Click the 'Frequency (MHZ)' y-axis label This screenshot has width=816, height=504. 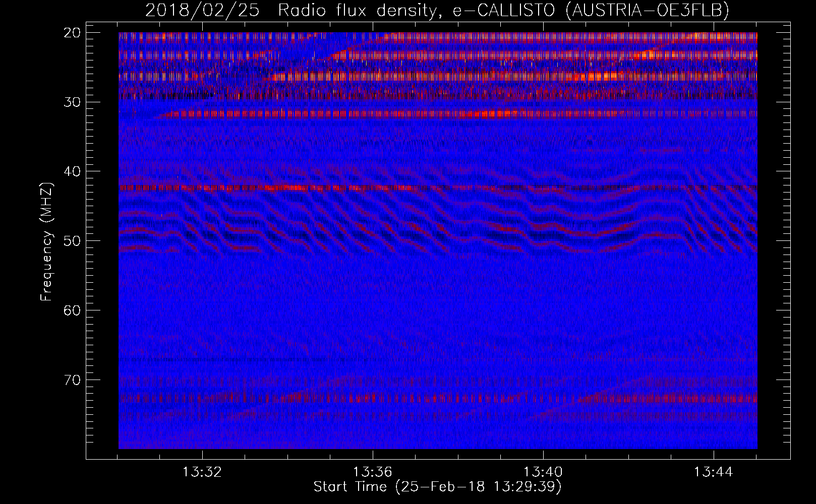[46, 241]
